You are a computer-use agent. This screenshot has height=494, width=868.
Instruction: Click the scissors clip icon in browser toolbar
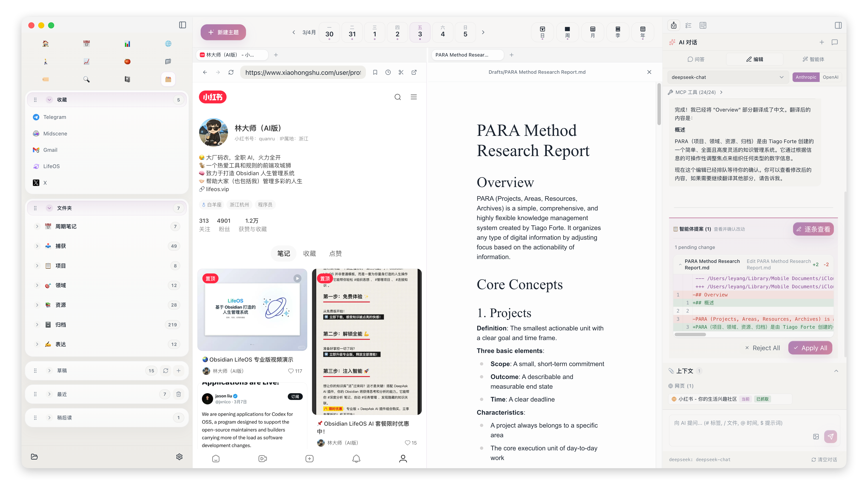coord(401,72)
